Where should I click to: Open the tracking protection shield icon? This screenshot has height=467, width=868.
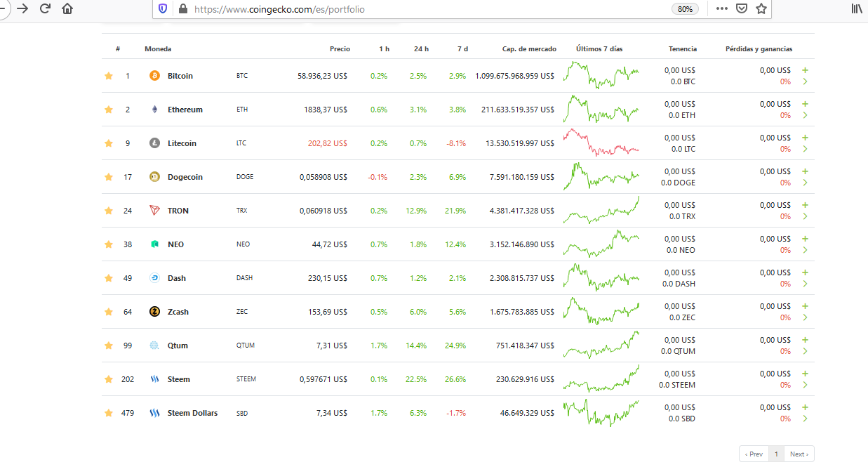[x=163, y=9]
